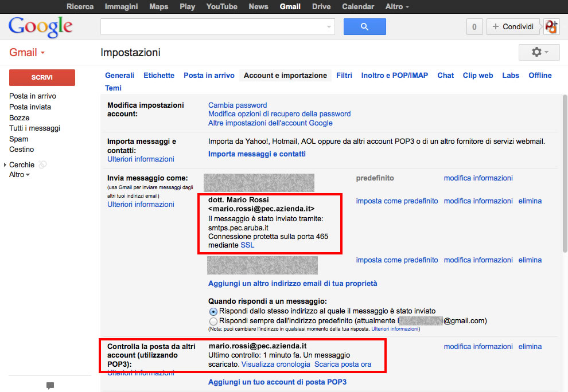Select 'Rispondi dallo stesso indirizzo' radio option

coord(213,311)
